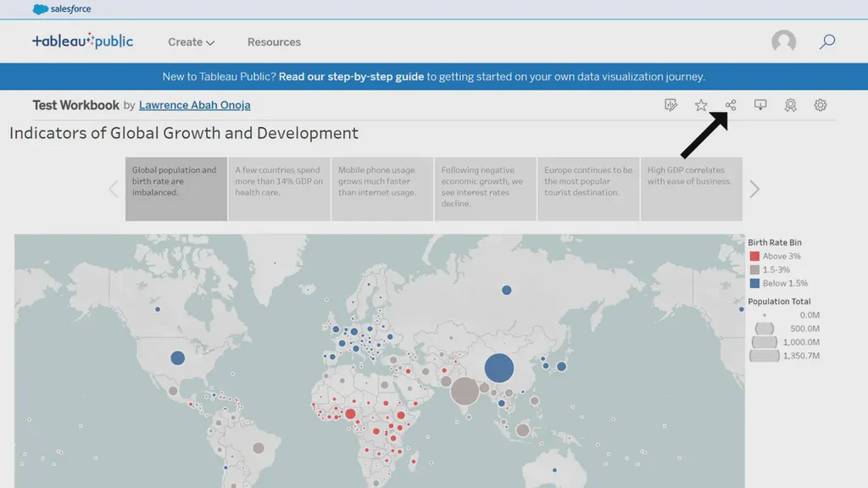Screen dimensions: 868x488
Task: Open search using the magnifier icon
Action: coord(826,41)
